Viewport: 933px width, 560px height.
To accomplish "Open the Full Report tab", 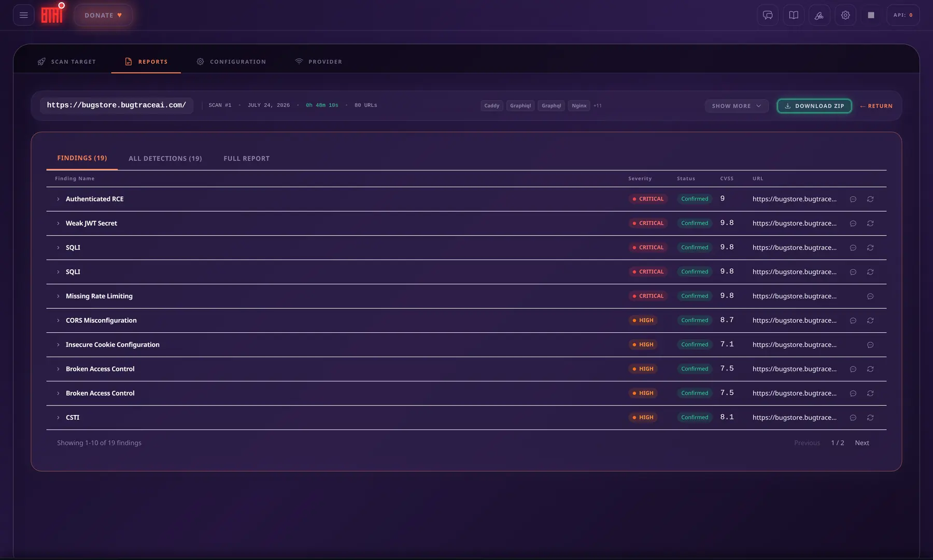I will (x=247, y=159).
